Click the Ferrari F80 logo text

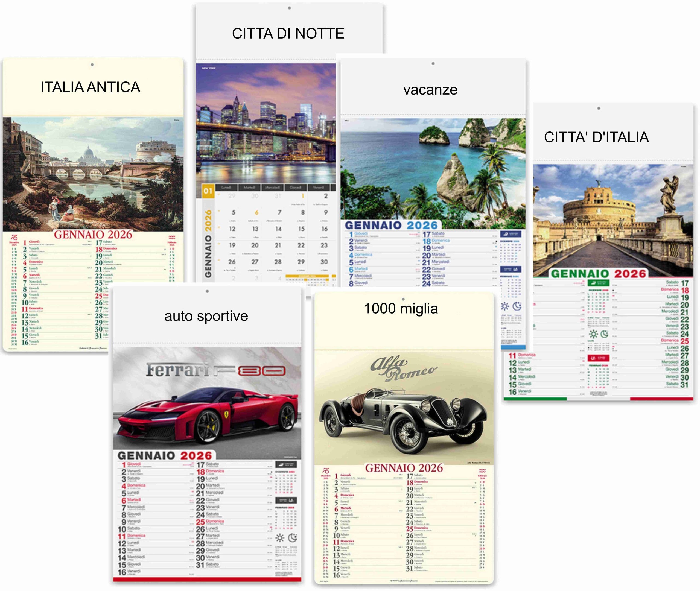(x=215, y=370)
